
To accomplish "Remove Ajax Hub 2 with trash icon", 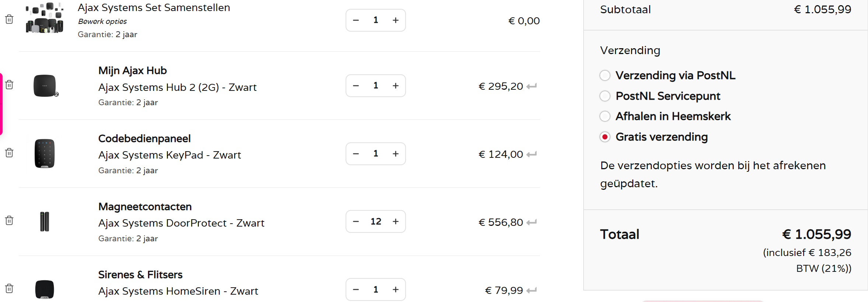I will (9, 85).
